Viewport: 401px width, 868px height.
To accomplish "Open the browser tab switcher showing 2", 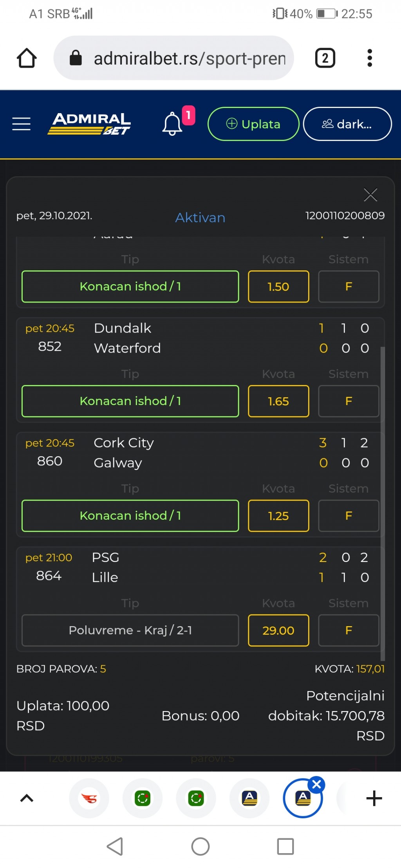I will click(x=325, y=58).
